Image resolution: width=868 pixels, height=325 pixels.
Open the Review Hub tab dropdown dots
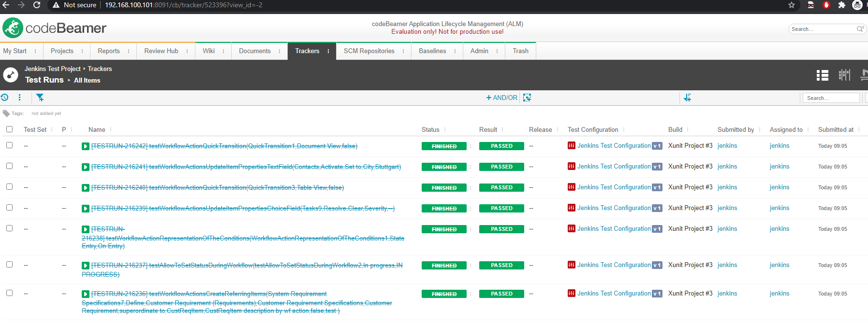coord(187,51)
